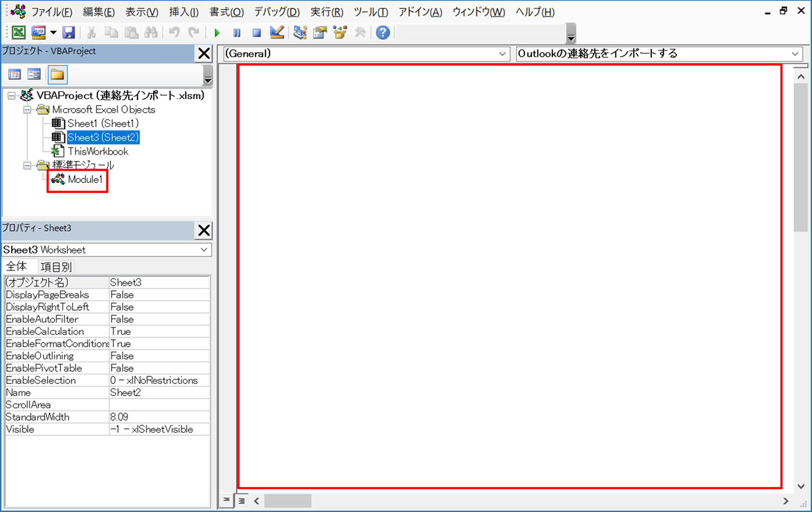Click the Insert UserForm toolbar icon
The image size is (812, 512).
point(38,33)
